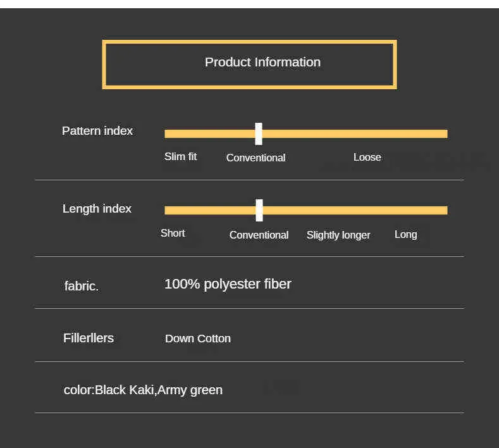This screenshot has height=448, width=499.
Task: Click the Down Cotton text
Action: [x=198, y=339]
